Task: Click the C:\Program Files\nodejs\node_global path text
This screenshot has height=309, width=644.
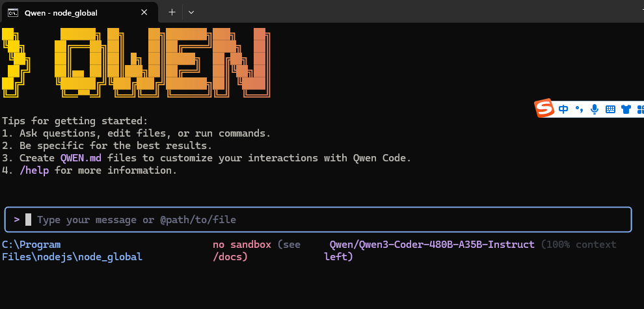Action: [72, 250]
